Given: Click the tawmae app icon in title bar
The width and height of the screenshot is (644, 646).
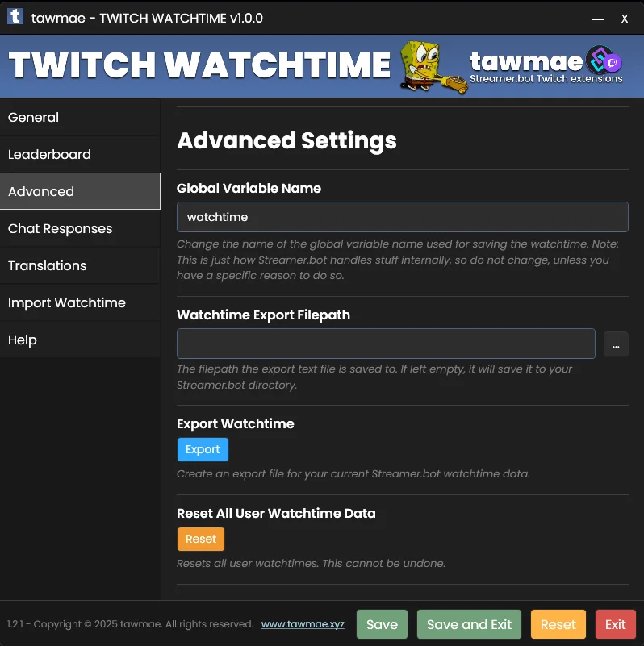Looking at the screenshot, I should click(15, 17).
